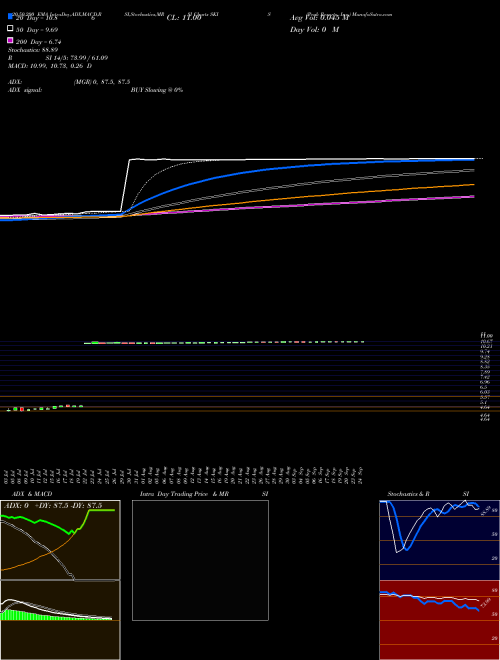500x660 pixels.
Task: Click the 'ADX: 0 +DY: 87.5 -DY: 87.5' header
Action: coord(53,506)
